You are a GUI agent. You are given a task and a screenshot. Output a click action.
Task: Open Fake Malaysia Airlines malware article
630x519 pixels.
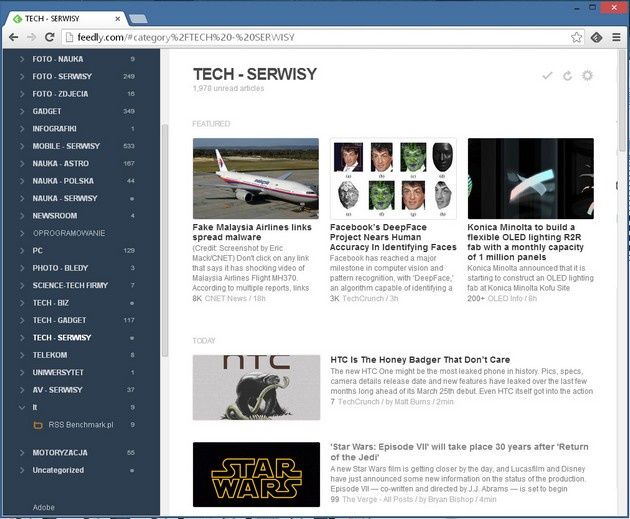click(x=252, y=232)
